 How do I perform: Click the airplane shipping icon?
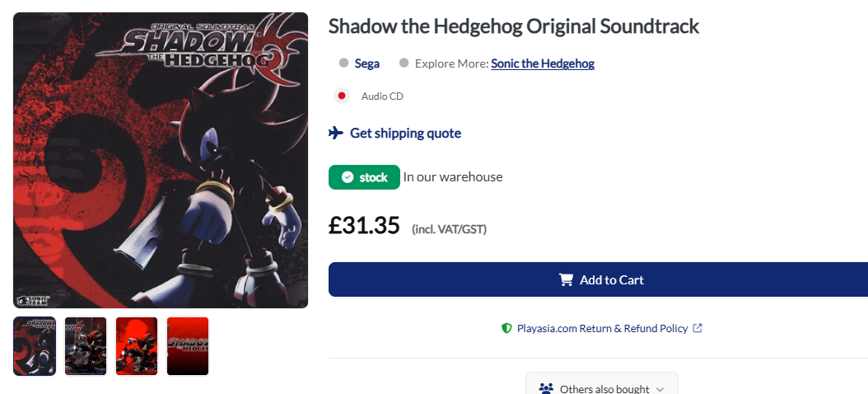pyautogui.click(x=336, y=133)
